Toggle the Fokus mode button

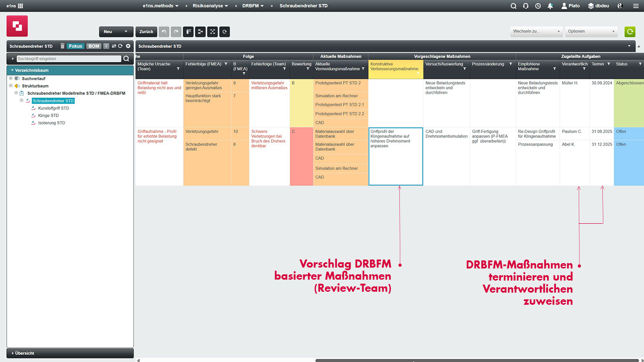click(x=76, y=46)
